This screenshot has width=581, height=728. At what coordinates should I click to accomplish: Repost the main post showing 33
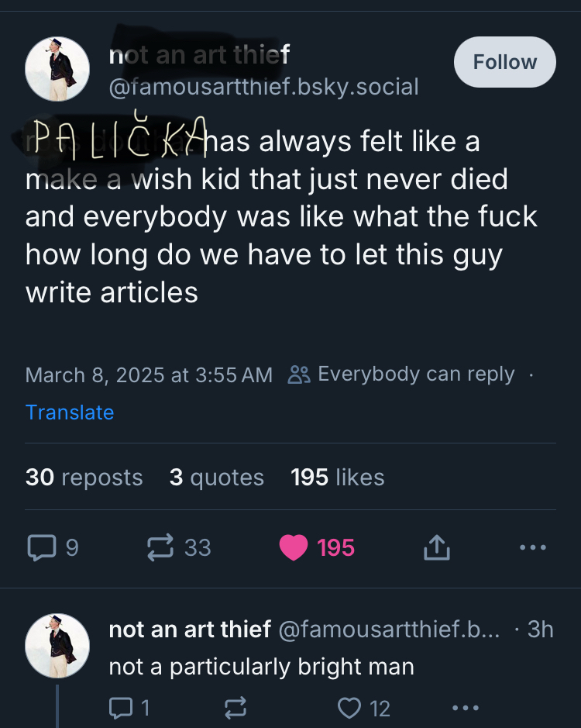[x=160, y=548]
